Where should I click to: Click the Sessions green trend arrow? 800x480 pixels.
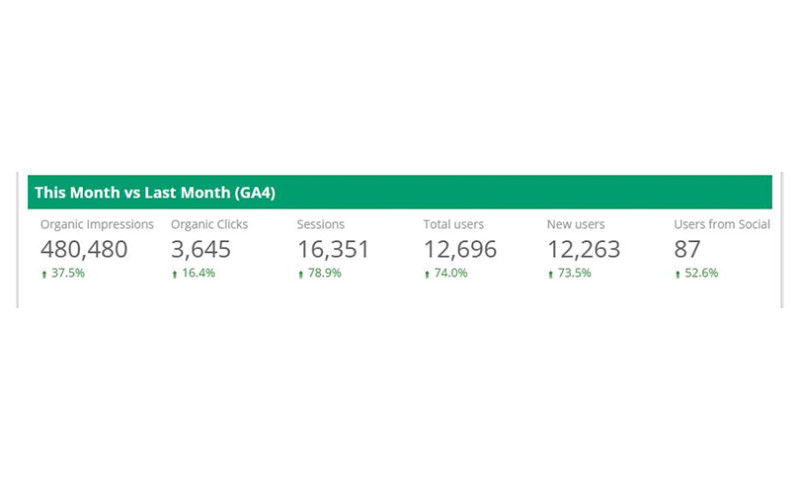tap(301, 274)
